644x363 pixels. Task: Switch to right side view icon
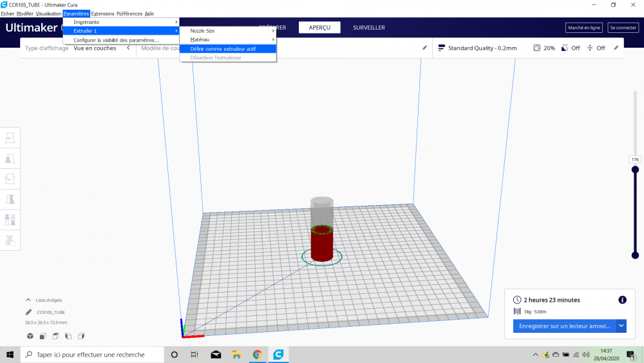[x=81, y=336]
